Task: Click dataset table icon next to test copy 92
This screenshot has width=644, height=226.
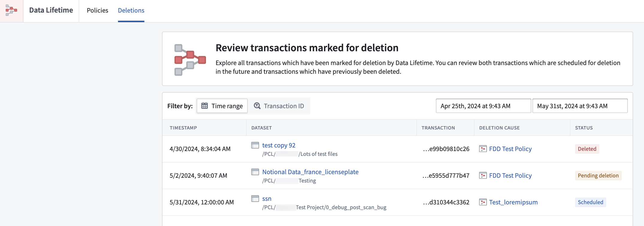Action: tap(255, 145)
